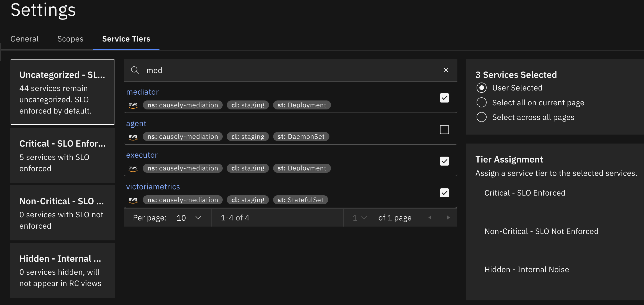This screenshot has height=305, width=644.
Task: Open the mediator service link
Action: 143,91
